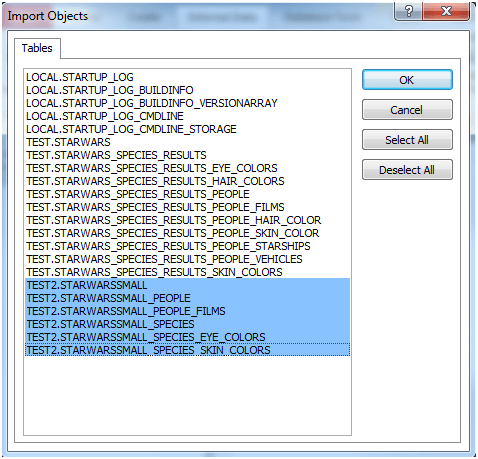Pick TEST.STARWARS_SPECIES_RESULTS_SKIN_COLORS table
Screen dimensions: 478x459
click(187, 272)
